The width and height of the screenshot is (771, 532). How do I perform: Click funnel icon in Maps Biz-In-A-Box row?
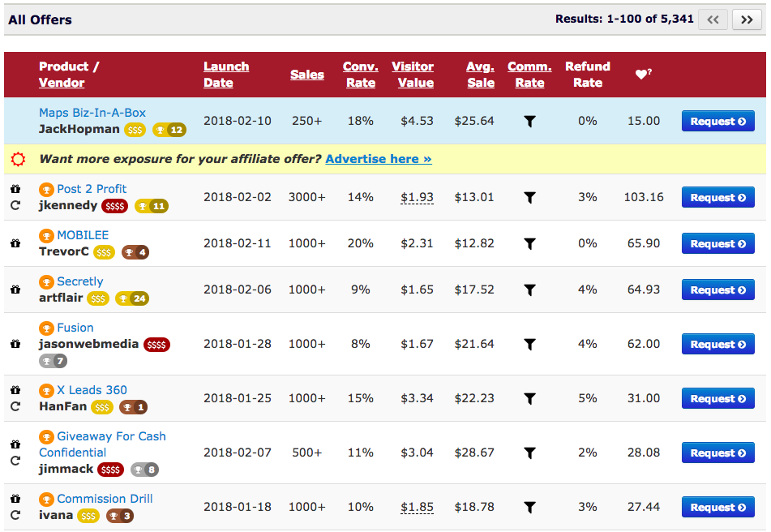tap(529, 122)
